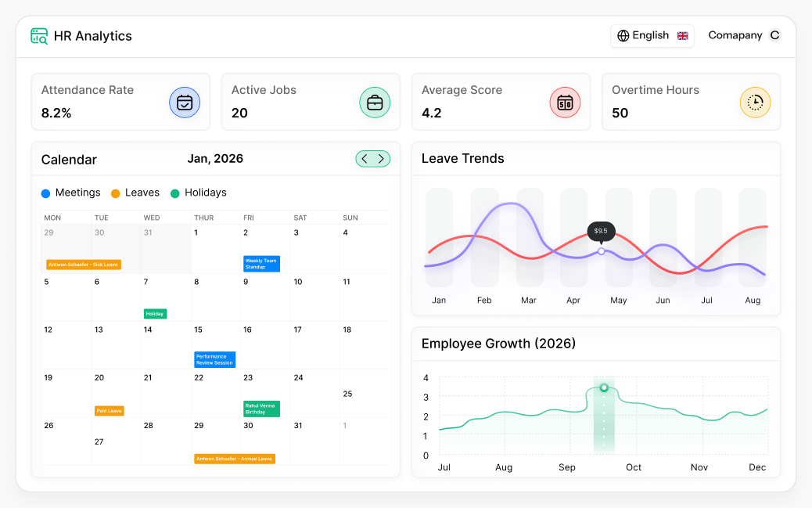Open the Performance Review Session event

tap(214, 359)
